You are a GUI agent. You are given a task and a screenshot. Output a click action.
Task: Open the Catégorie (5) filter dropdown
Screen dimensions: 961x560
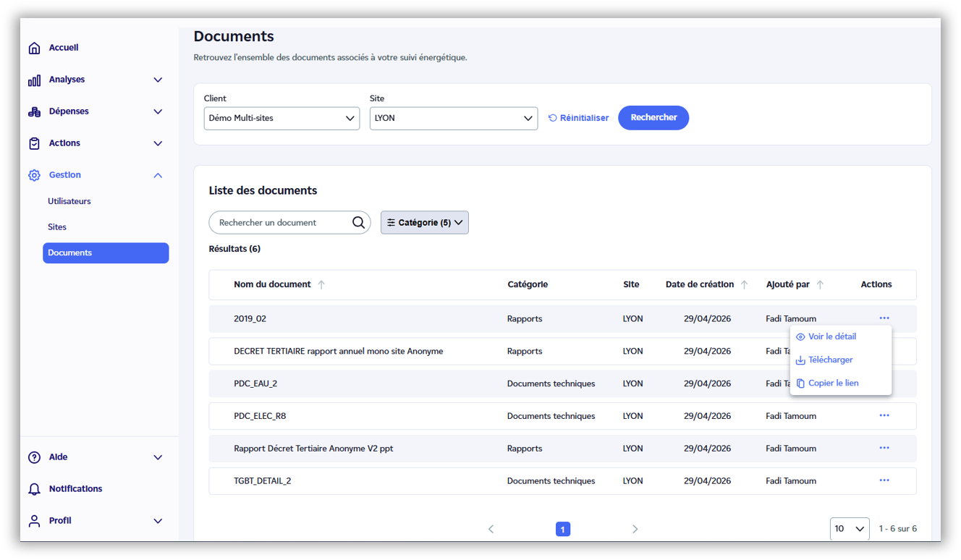425,223
